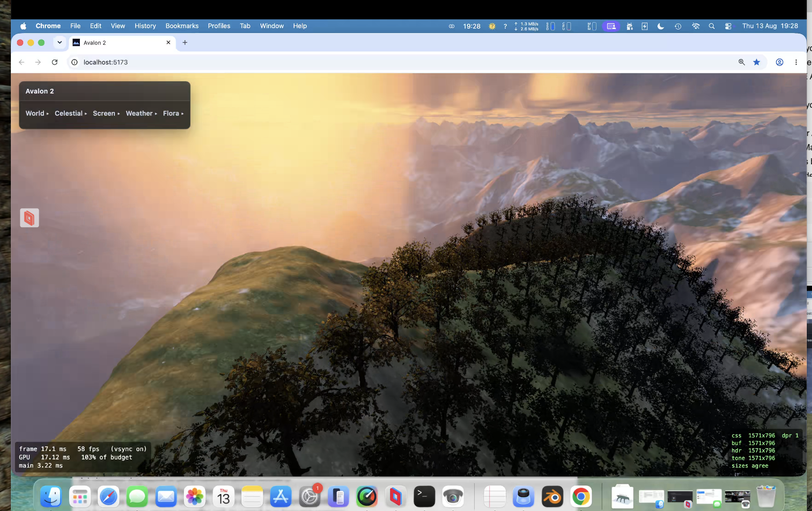Click the screen sharing icon in menu bar
812x511 pixels.
click(611, 26)
